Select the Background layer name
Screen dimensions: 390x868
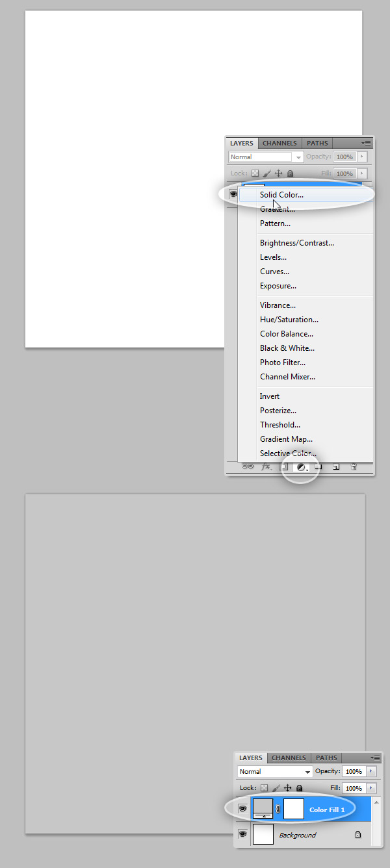click(297, 835)
